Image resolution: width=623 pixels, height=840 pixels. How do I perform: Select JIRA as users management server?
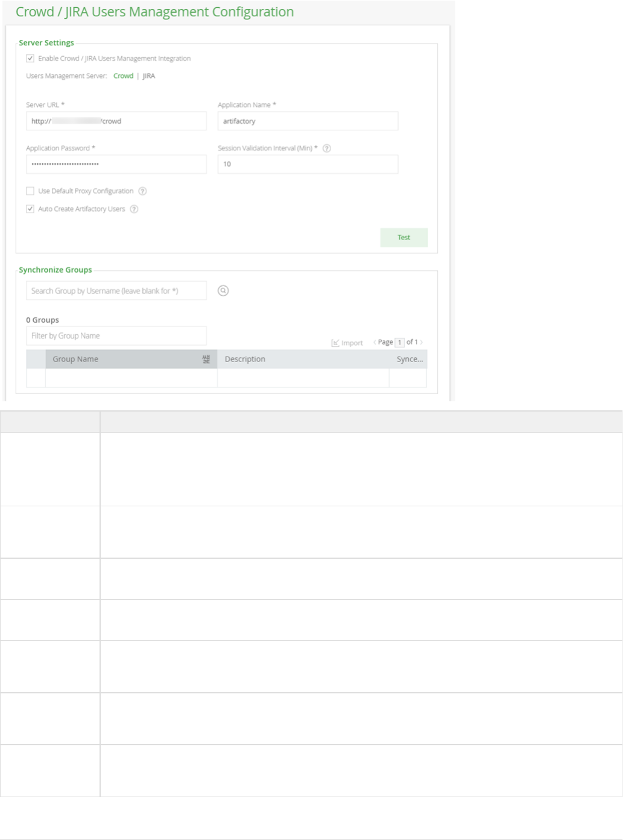click(x=149, y=76)
